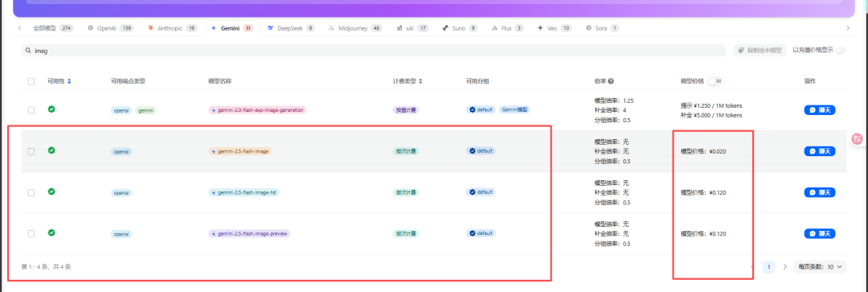Open the Veo tab

(554, 27)
